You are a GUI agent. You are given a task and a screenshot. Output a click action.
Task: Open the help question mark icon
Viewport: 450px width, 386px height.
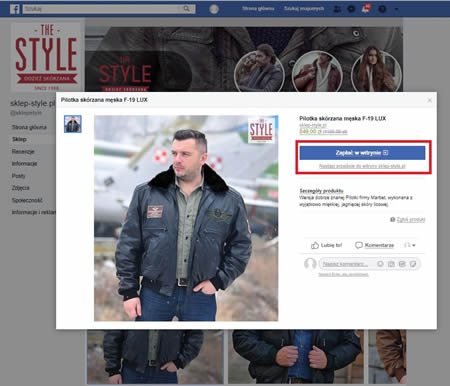[x=382, y=9]
